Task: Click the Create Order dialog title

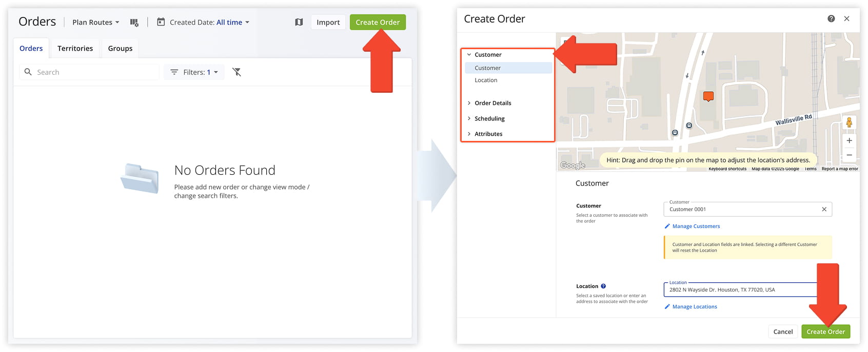Action: coord(495,19)
